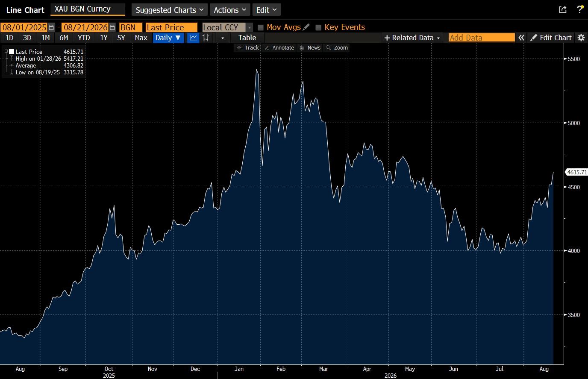Screen dimensions: 588x379
Task: Open the Suggested Charts dropdown
Action: click(170, 10)
